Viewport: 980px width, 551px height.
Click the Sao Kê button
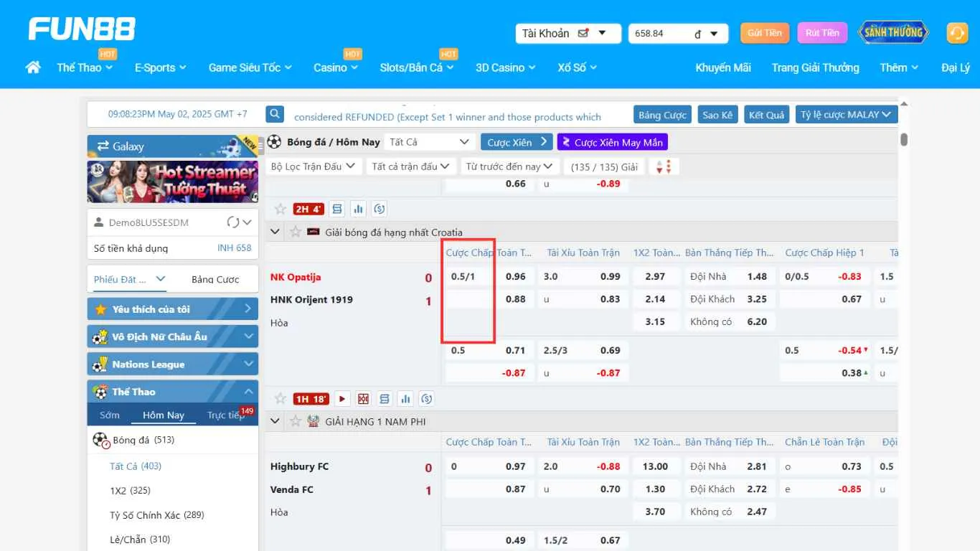(717, 115)
